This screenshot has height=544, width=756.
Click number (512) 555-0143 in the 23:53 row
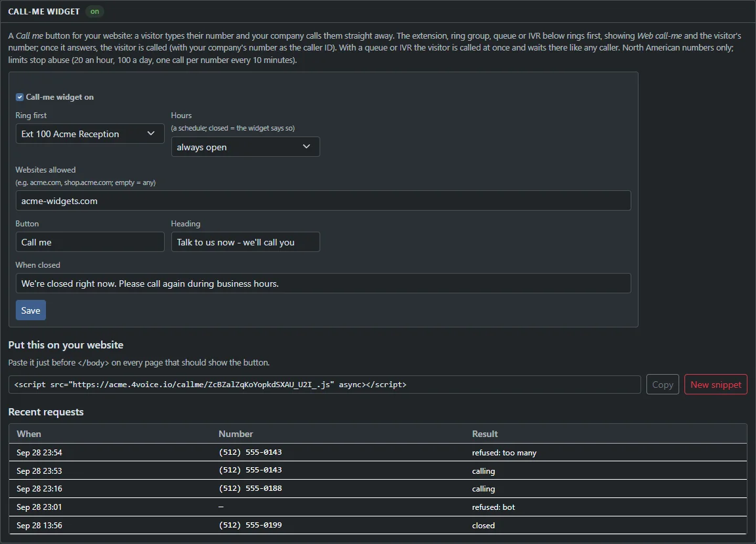point(250,470)
